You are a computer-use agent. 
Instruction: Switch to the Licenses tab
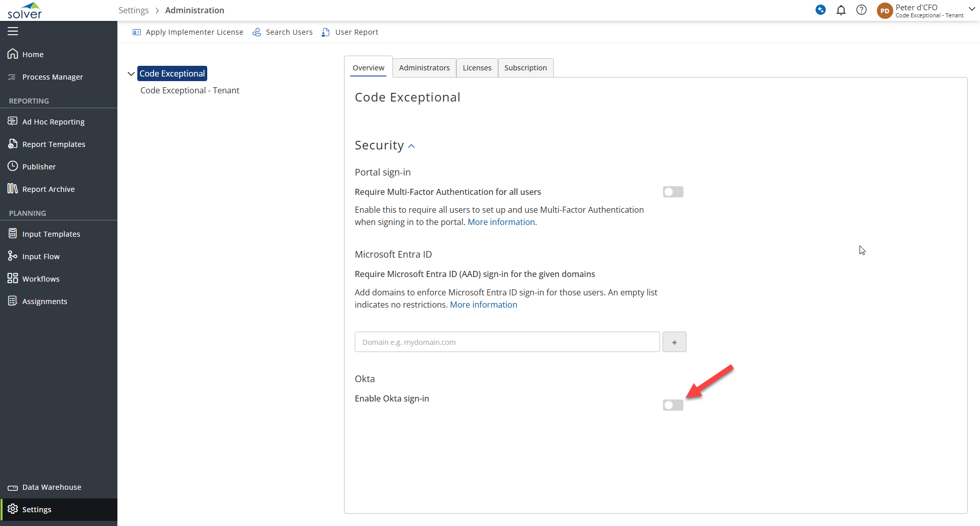tap(477, 68)
